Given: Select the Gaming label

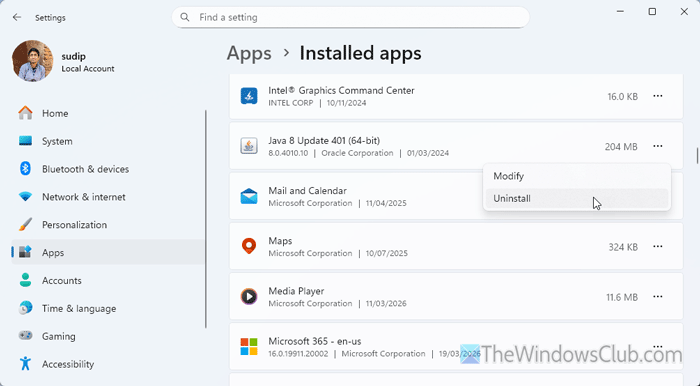Looking at the screenshot, I should pos(58,336).
